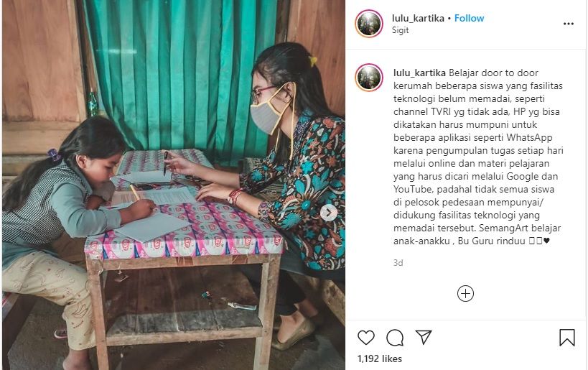Image resolution: width=588 pixels, height=370 pixels.
Task: Advance to next photo with carousel arrow
Action: [x=329, y=213]
